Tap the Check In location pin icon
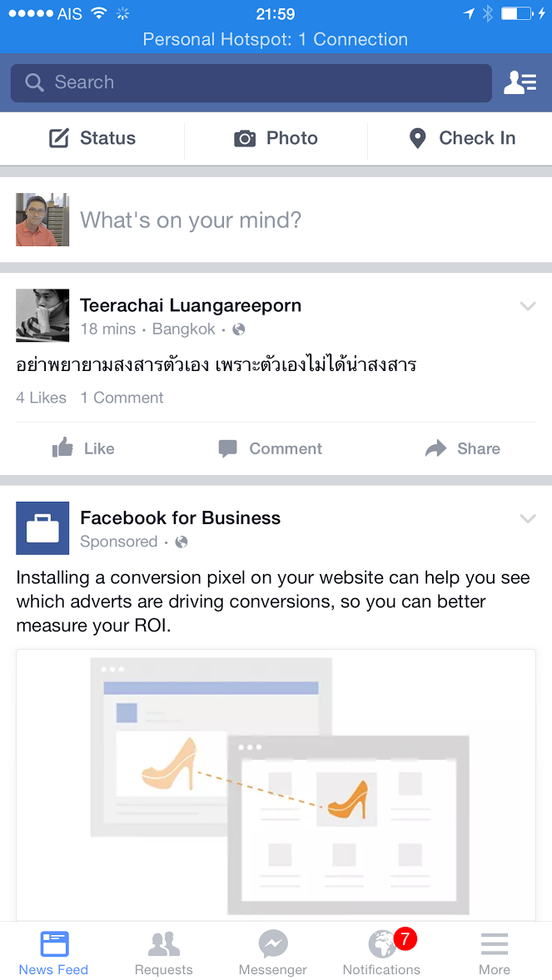The width and height of the screenshot is (552, 980). pos(417,138)
